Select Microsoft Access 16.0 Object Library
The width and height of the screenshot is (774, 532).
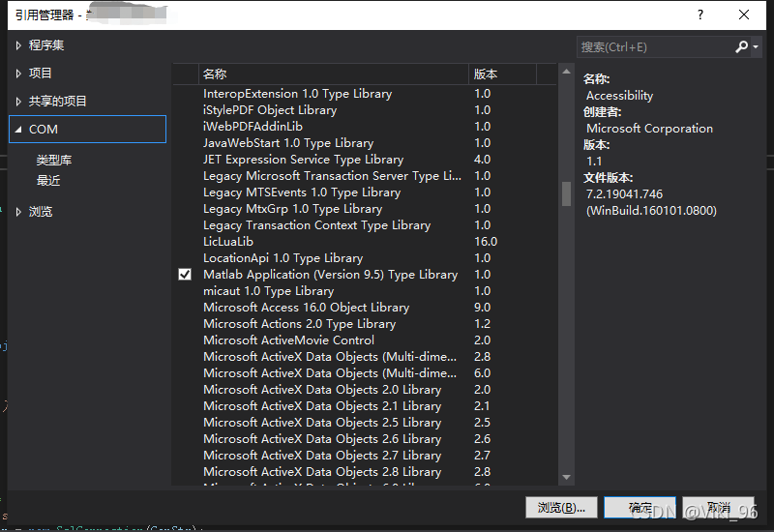(x=306, y=308)
